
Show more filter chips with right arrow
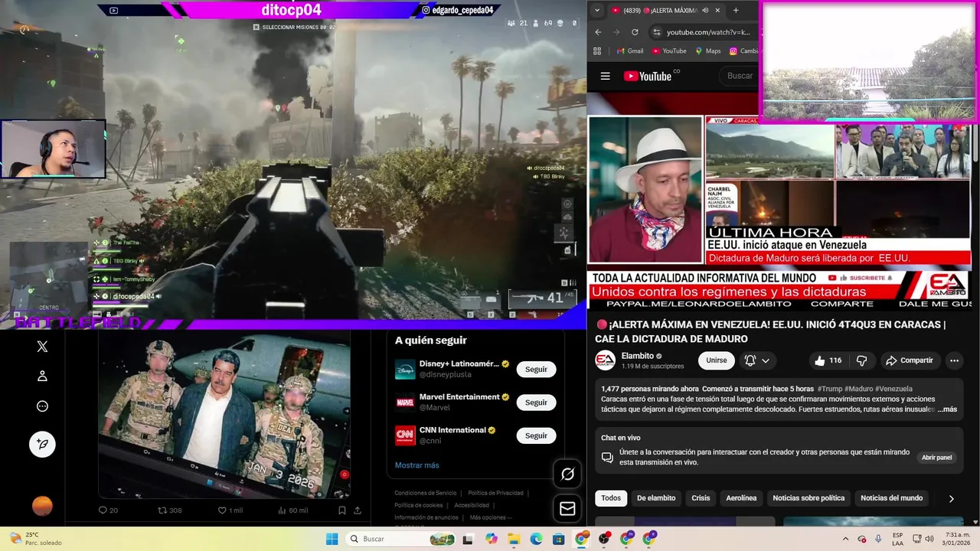pyautogui.click(x=952, y=499)
